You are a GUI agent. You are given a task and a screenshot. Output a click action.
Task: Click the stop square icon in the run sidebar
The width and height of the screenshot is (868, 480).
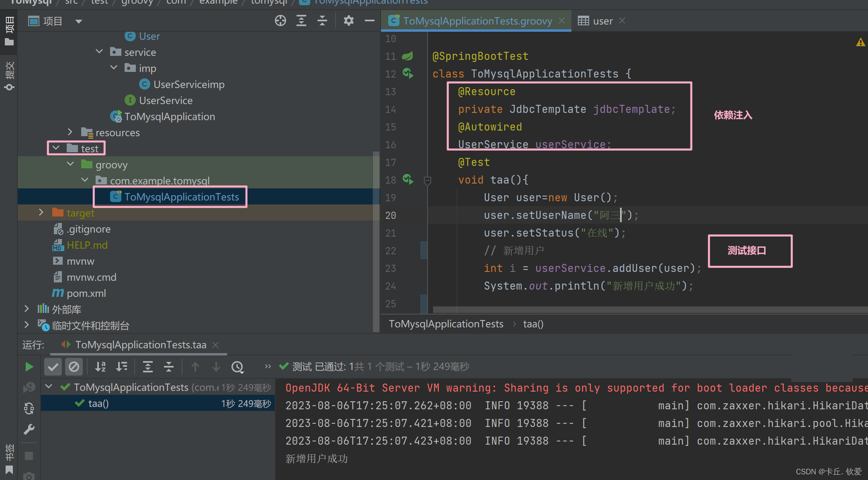[x=29, y=456]
